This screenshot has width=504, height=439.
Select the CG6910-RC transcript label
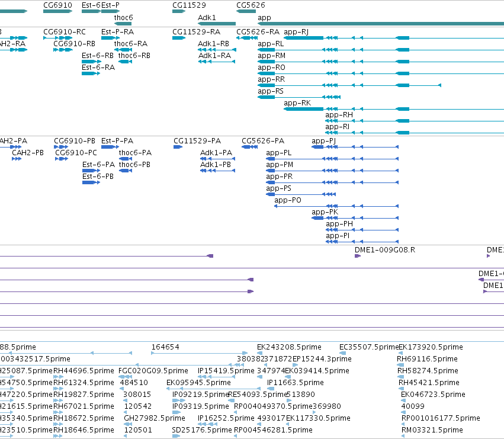[x=65, y=32]
